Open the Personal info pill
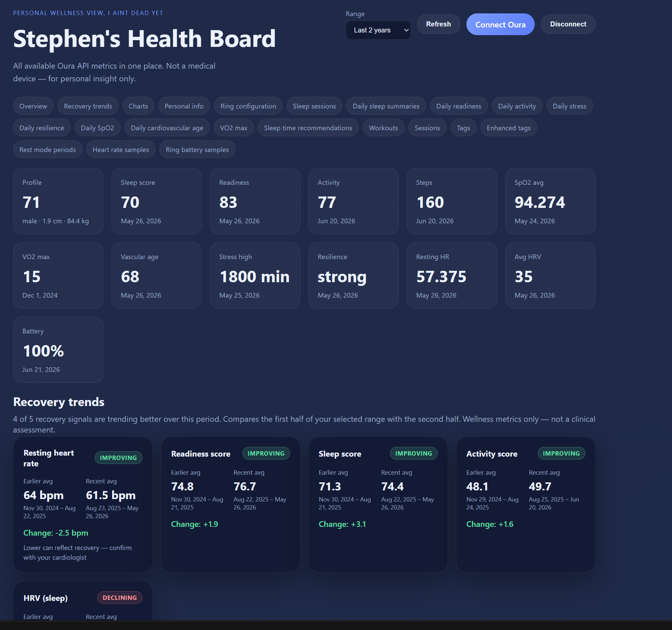Image resolution: width=672 pixels, height=630 pixels. tap(184, 106)
